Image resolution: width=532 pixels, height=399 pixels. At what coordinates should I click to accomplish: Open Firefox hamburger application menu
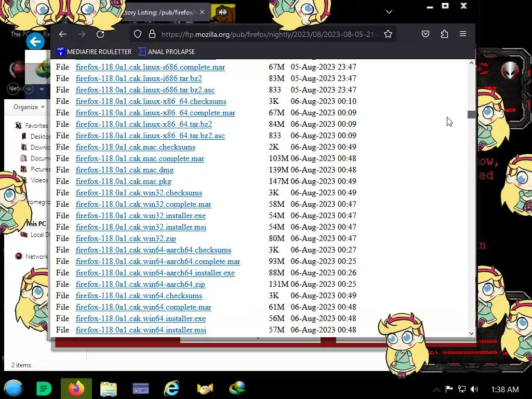463,34
